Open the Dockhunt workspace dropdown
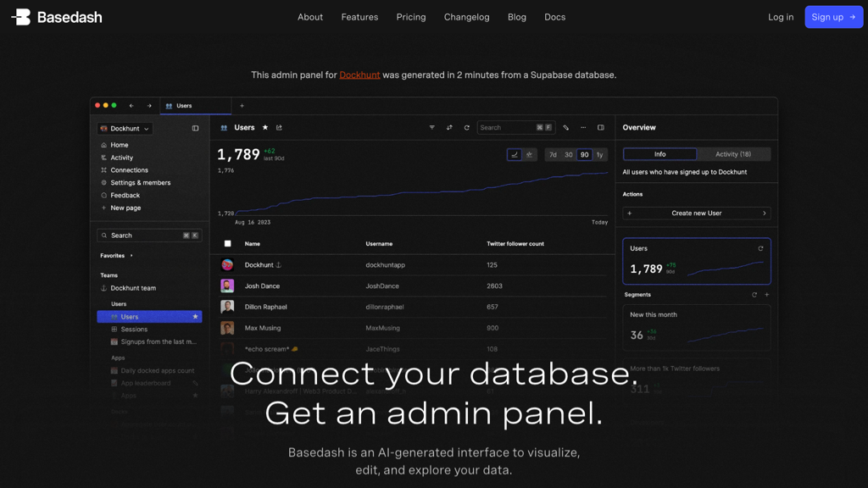Screen dimensions: 868x488 tap(125, 129)
